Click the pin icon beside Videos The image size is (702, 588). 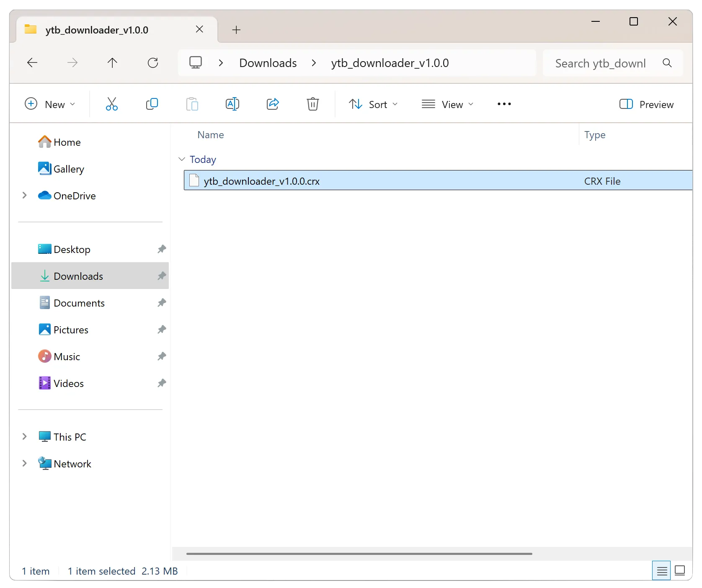(x=162, y=383)
